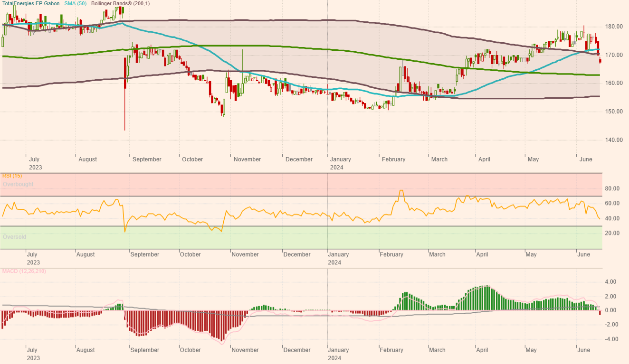Click the 180.00 price axis label

(615, 27)
